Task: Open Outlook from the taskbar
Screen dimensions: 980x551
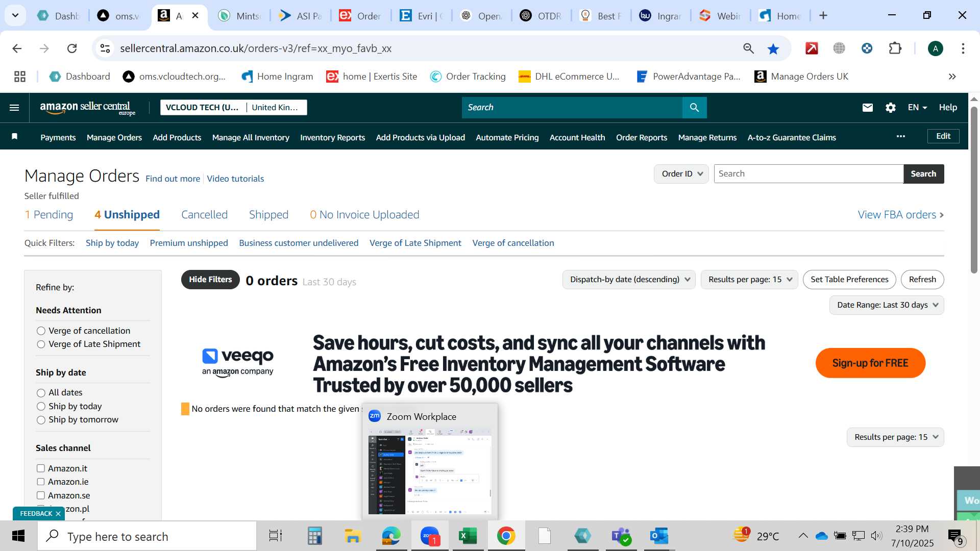Action: pyautogui.click(x=659, y=536)
